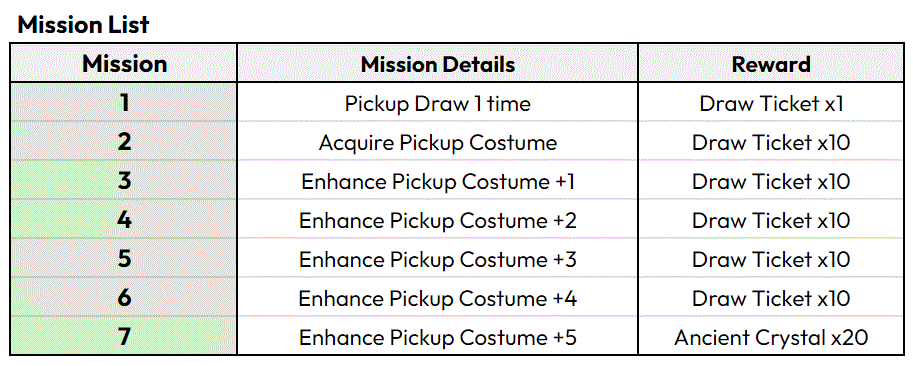Select the Pickup Draw 1 time cell
Image resolution: width=913 pixels, height=366 pixels.
[437, 103]
